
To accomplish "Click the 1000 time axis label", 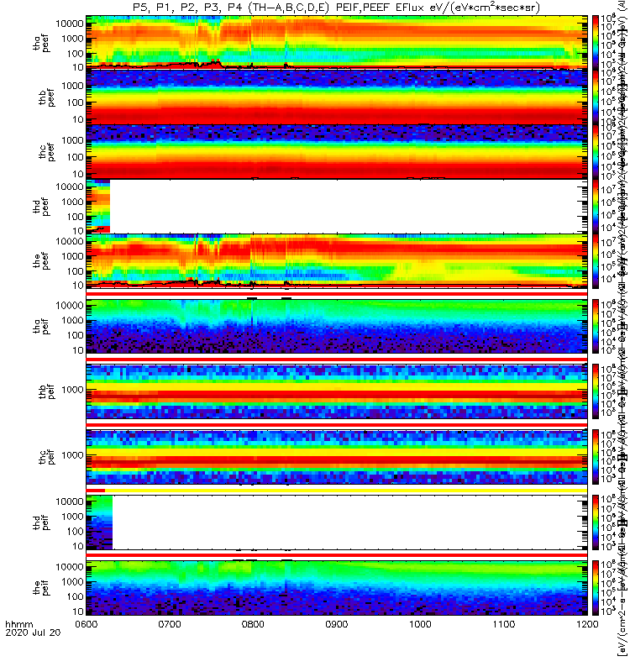I will coord(421,624).
